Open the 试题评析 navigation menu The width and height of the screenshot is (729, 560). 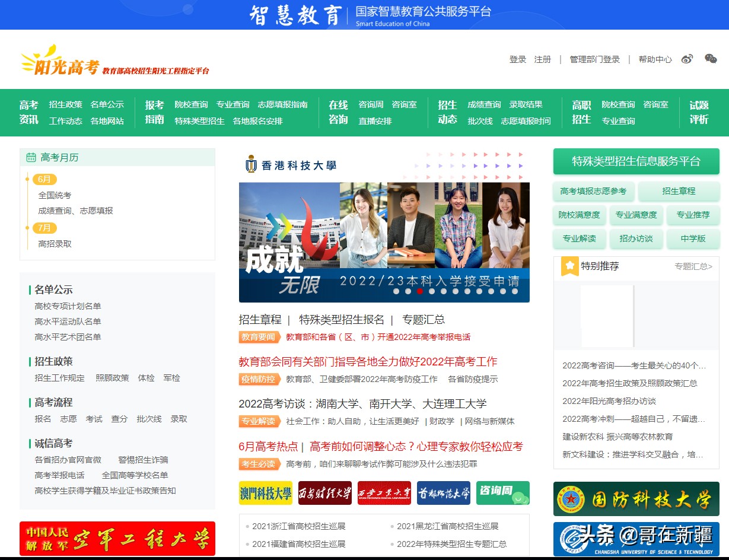click(x=699, y=112)
